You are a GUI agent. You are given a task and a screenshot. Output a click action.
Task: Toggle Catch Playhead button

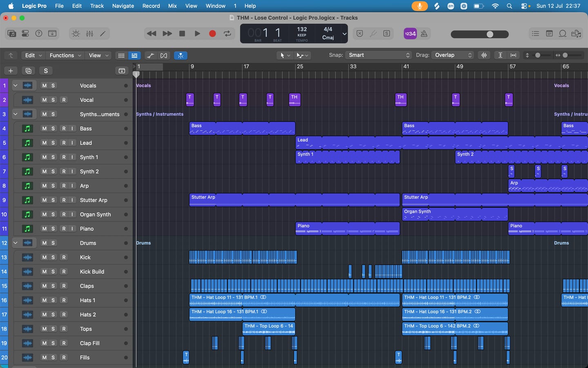180,56
